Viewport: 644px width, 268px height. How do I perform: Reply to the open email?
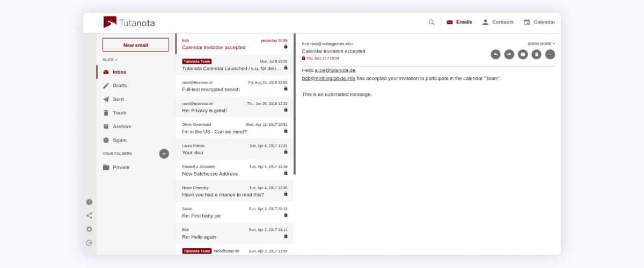coord(495,54)
